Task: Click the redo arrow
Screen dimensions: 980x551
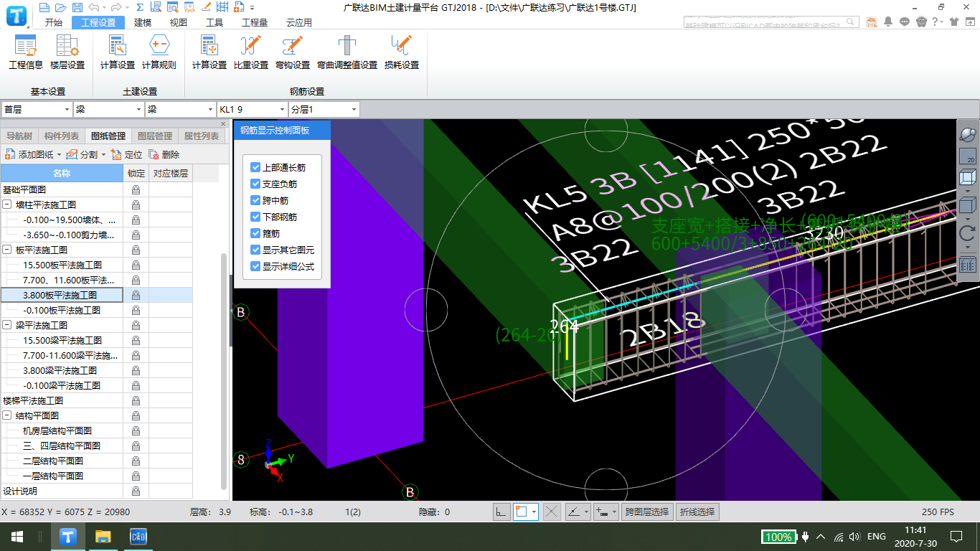Action: tap(116, 7)
